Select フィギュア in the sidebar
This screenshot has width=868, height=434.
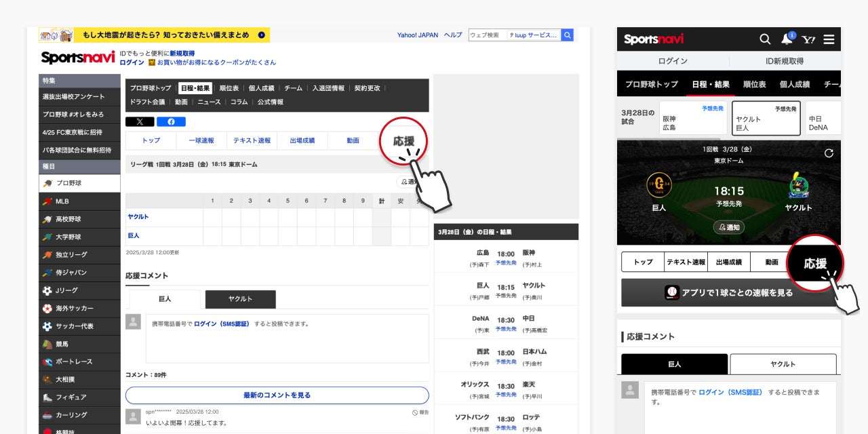(79, 397)
